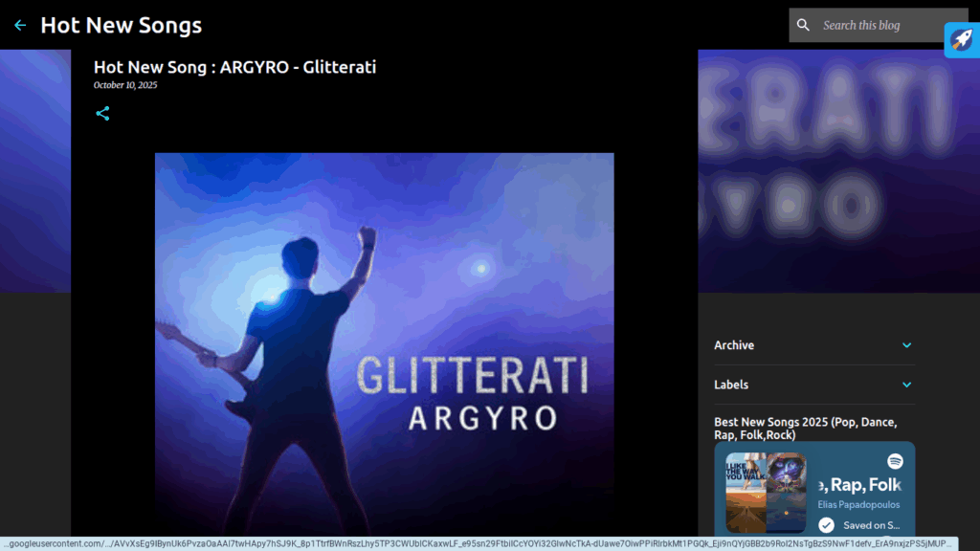Click the Hot New Songs blog title
The image size is (980, 551).
[x=121, y=26]
